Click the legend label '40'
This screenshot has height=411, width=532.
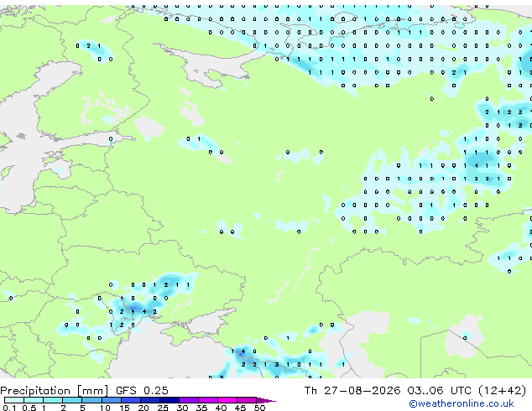221,408
